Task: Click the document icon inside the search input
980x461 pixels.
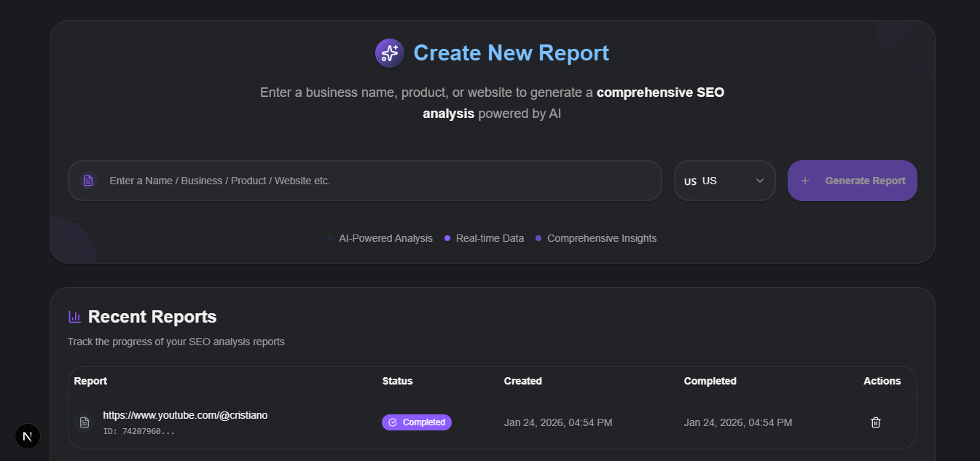Action: [87, 180]
